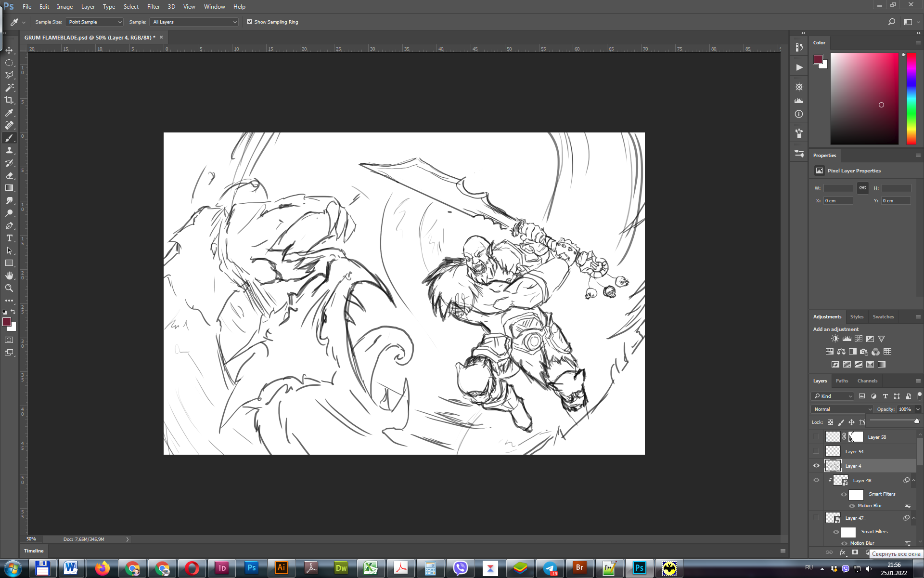The width and height of the screenshot is (924, 578).
Task: Select the Crop tool
Action: (x=9, y=100)
